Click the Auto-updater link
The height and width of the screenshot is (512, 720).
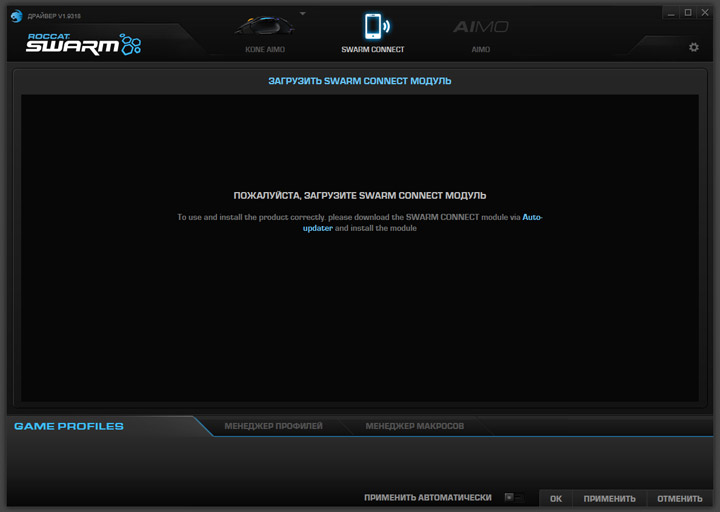click(x=532, y=217)
